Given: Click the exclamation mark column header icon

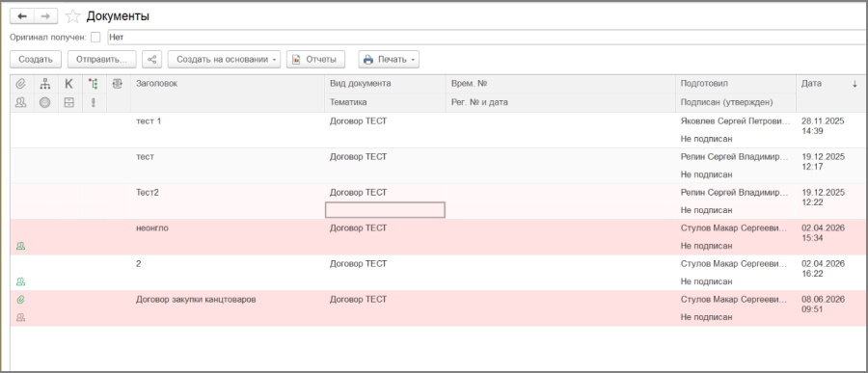Looking at the screenshot, I should click(93, 102).
